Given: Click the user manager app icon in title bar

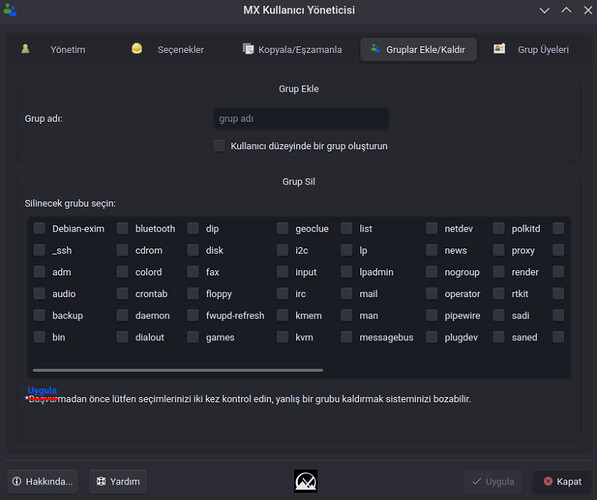Looking at the screenshot, I should click(10, 10).
